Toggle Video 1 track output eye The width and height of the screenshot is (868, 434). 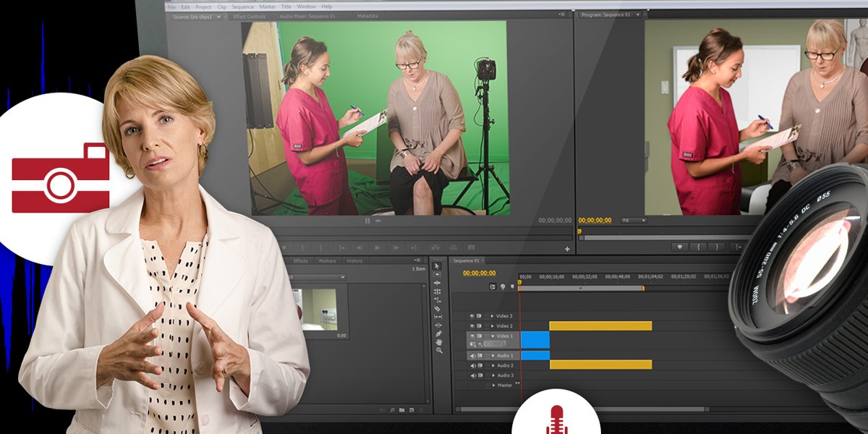coord(472,336)
